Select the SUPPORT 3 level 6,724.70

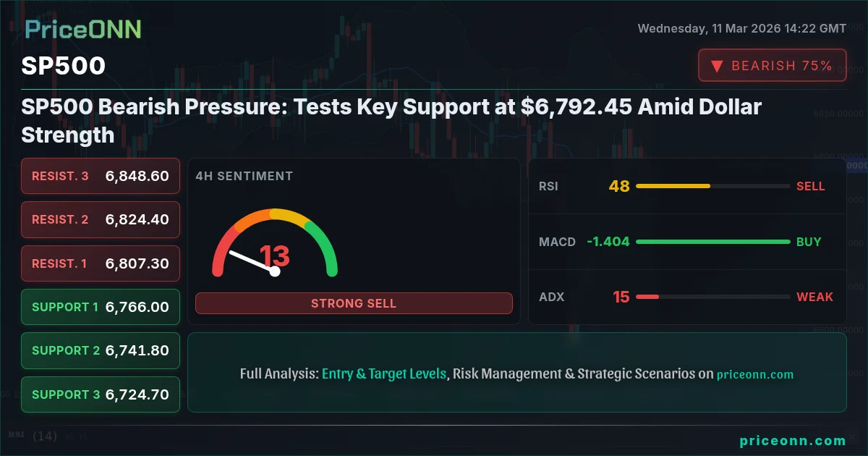(101, 394)
